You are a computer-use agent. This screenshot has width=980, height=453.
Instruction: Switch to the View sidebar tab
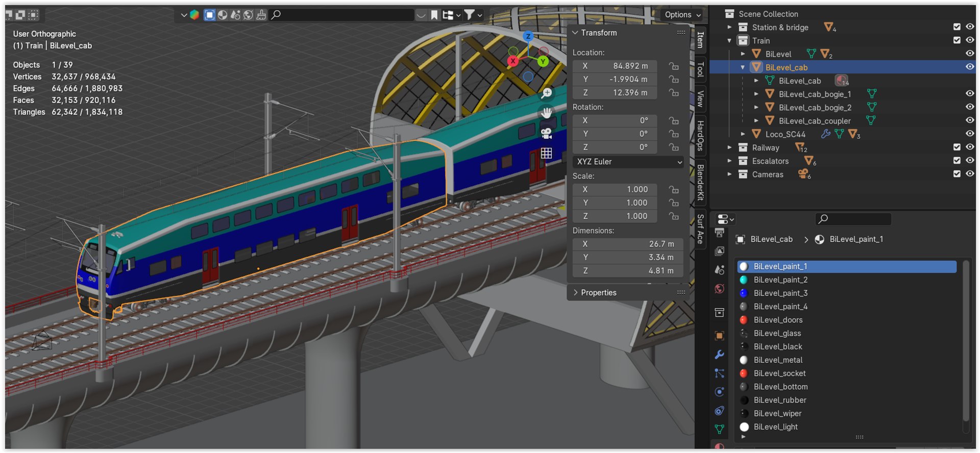coord(700,98)
